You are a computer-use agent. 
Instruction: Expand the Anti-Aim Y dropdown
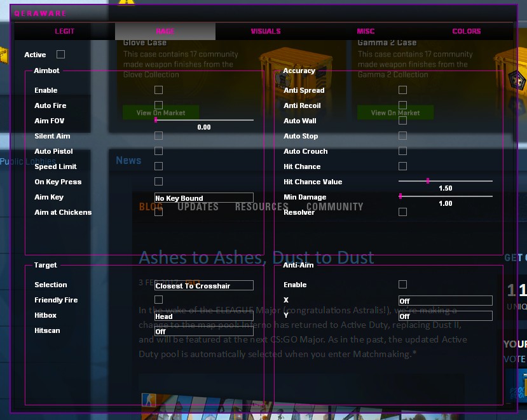click(x=446, y=316)
